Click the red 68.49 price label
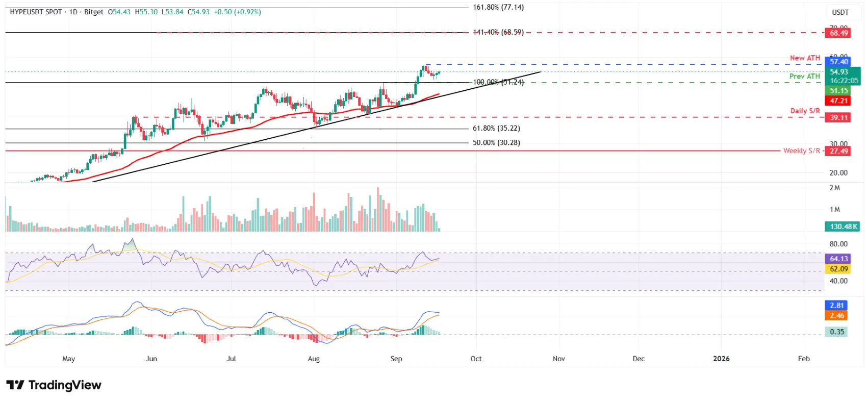Image resolution: width=868 pixels, height=401 pixels. (x=838, y=33)
